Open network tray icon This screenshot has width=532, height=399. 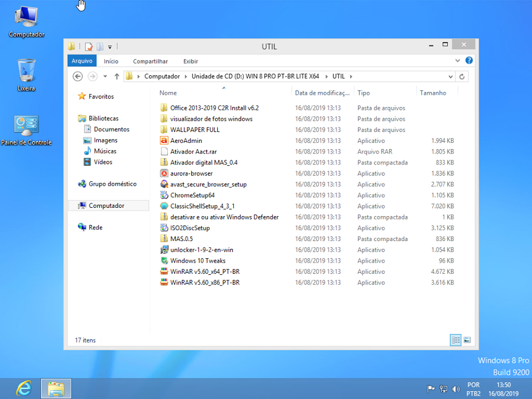[x=443, y=389]
